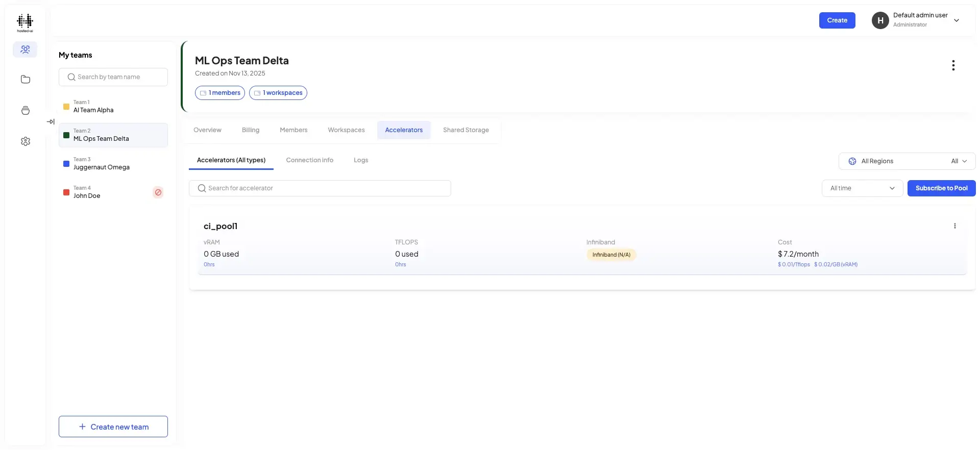Expand the Default admin user menu chevron
980x450 pixels.
[957, 20]
